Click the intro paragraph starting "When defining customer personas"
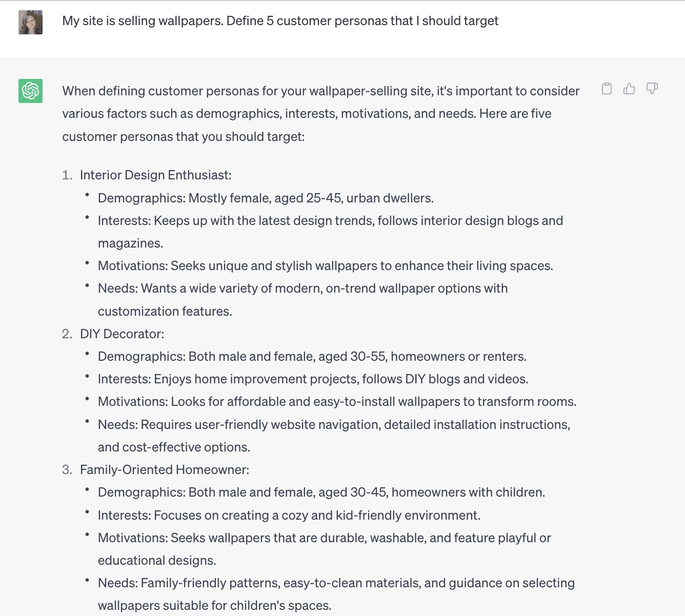 click(x=320, y=114)
